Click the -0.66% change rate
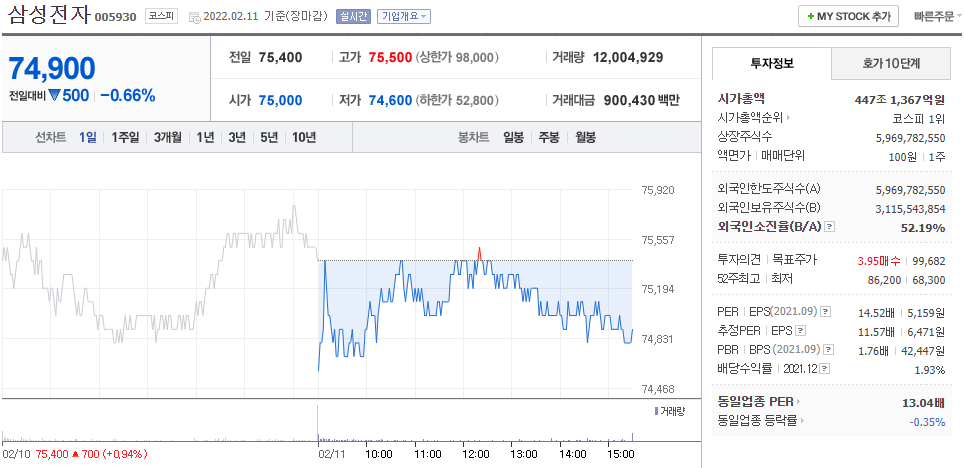964x468 pixels. click(x=127, y=95)
